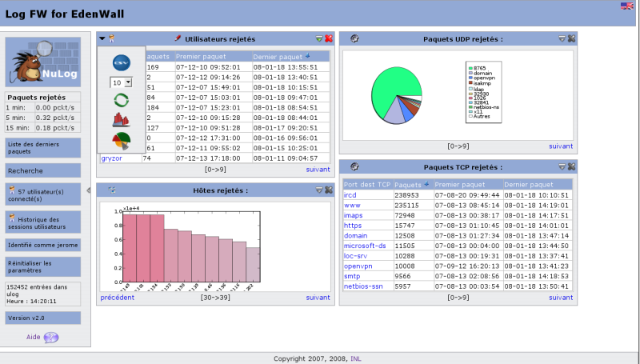Close the Paquets UDP rejetés panel

point(571,38)
